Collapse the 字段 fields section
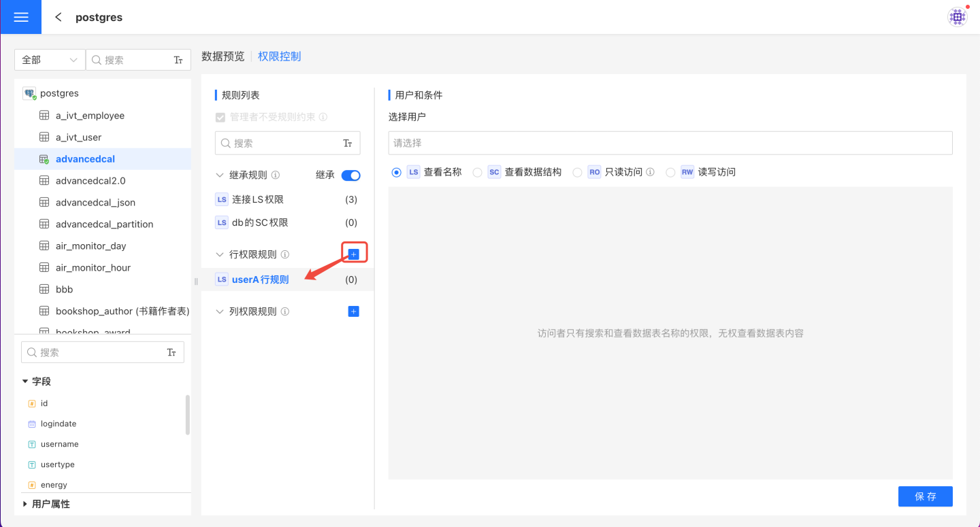 26,381
